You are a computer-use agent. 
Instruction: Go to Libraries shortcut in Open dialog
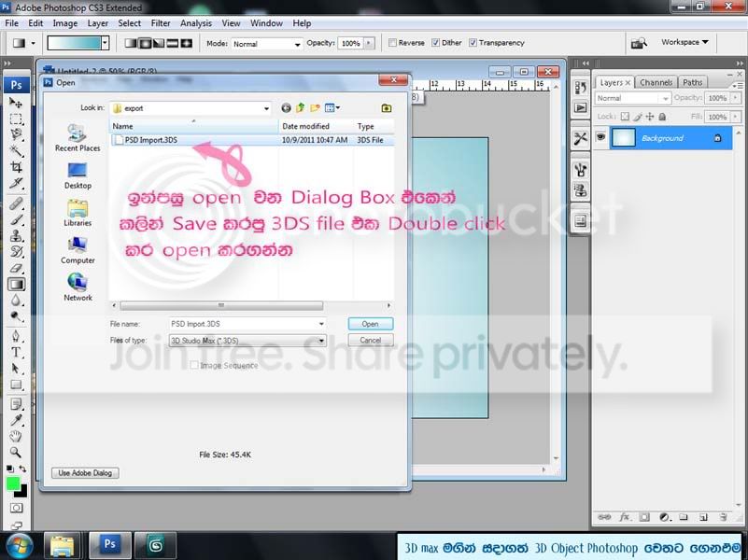pyautogui.click(x=78, y=213)
